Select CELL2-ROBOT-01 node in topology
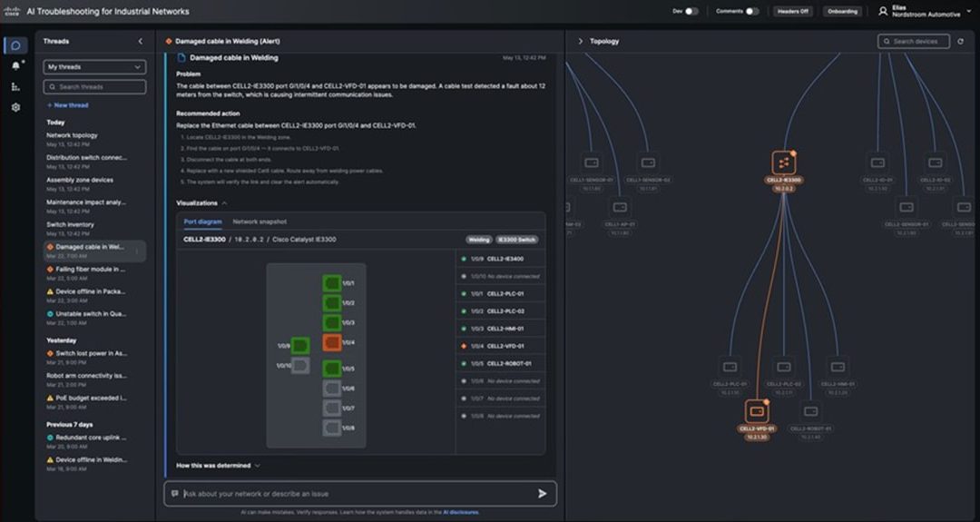 (810, 411)
